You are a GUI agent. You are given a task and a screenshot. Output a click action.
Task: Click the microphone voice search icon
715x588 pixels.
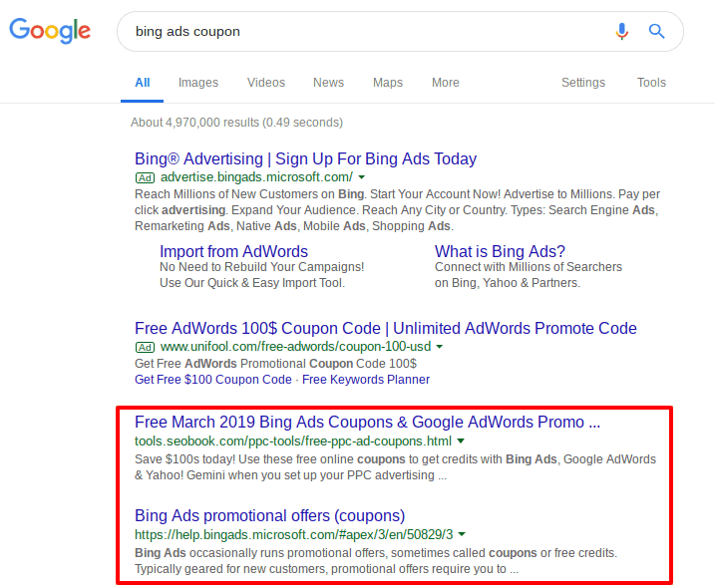coord(621,31)
